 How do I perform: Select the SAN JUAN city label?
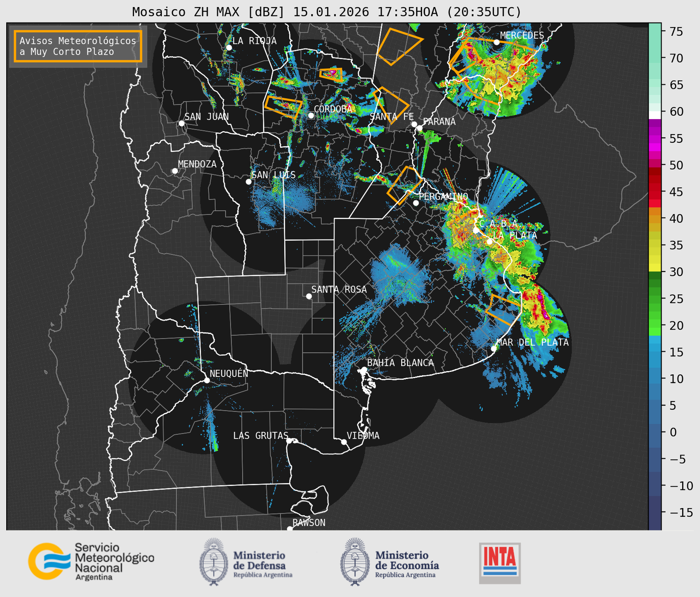pos(207,117)
